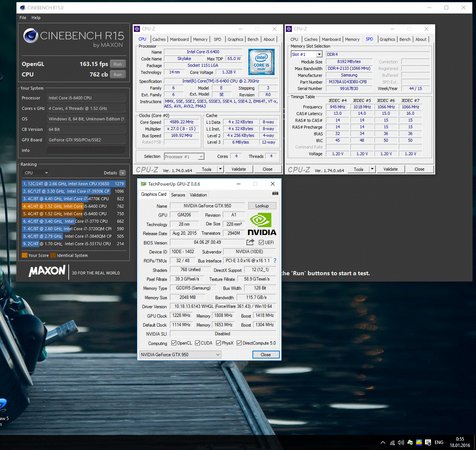Click the empty Info field in Cinebench
The image size is (476, 450).
(86, 150)
